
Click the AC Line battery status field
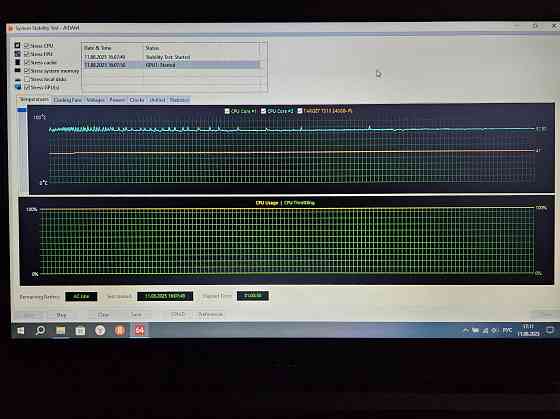pyautogui.click(x=81, y=296)
